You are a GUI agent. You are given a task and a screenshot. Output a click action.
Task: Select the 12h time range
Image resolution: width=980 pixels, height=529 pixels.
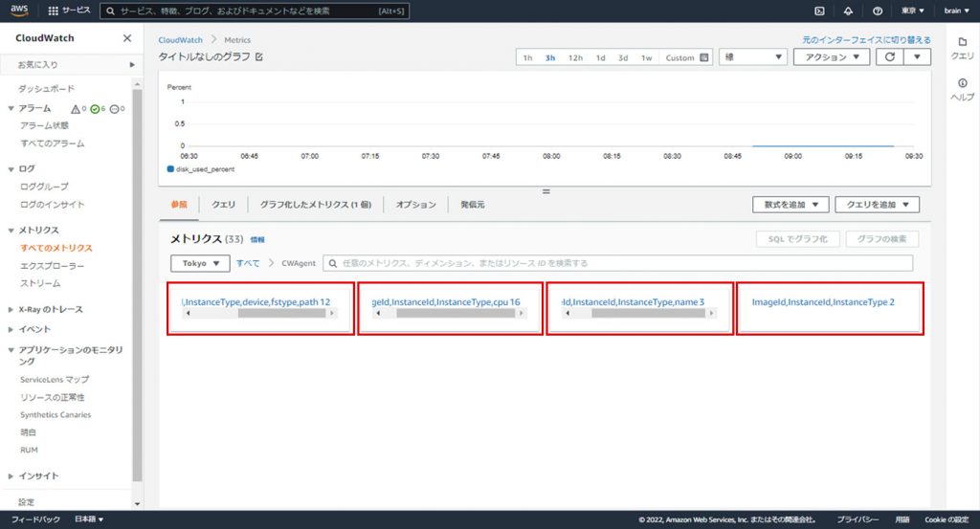tap(575, 57)
